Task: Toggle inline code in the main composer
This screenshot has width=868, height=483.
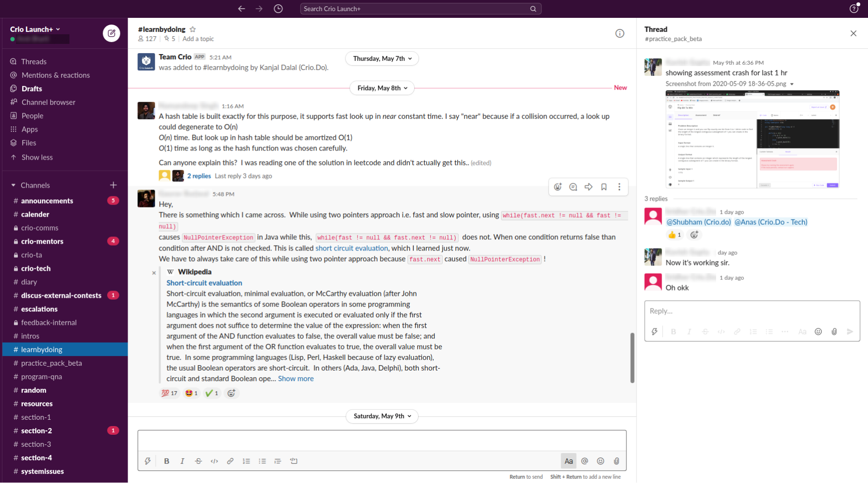Action: (x=214, y=461)
